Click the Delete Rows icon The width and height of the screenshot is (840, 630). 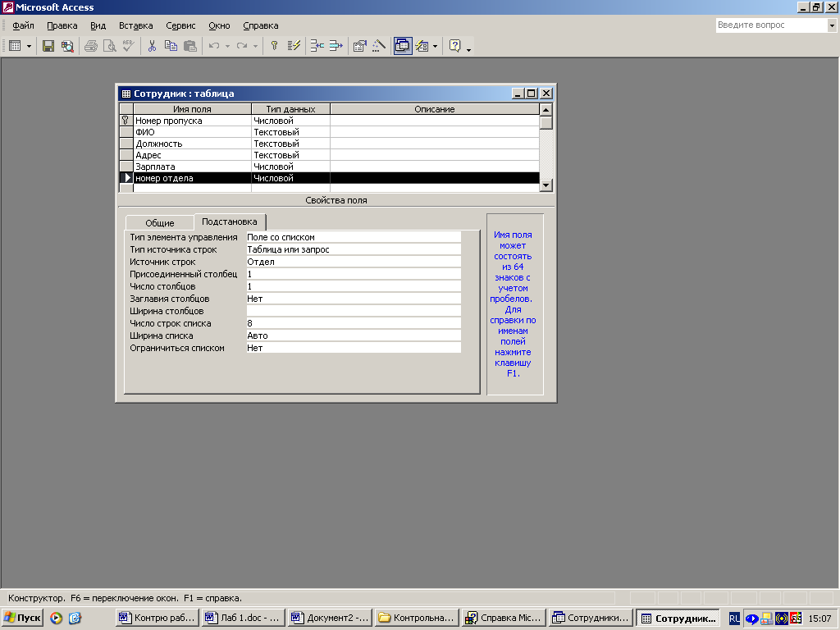[336, 46]
